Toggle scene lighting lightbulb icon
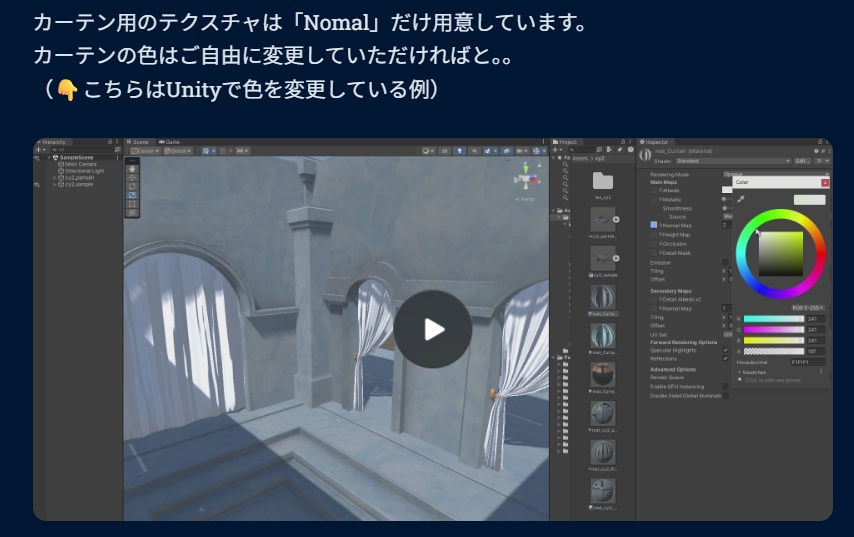This screenshot has width=854, height=537. (x=460, y=151)
